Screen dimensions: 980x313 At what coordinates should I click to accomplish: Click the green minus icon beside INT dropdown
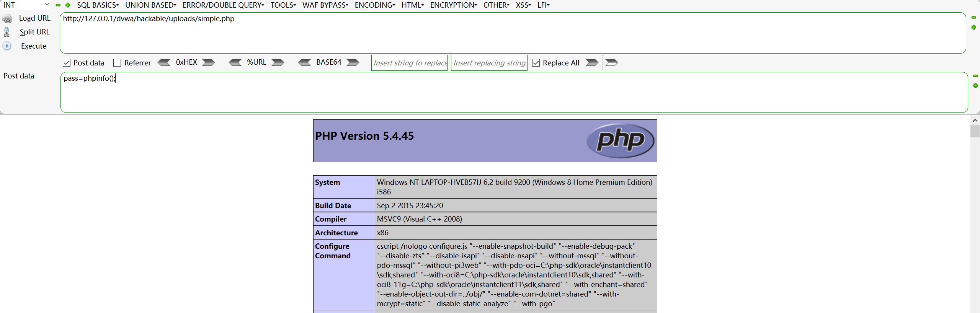[x=58, y=5]
